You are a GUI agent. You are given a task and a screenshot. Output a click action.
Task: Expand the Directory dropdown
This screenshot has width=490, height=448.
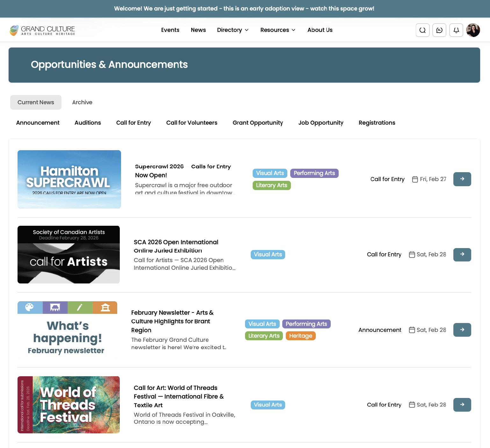(x=233, y=30)
